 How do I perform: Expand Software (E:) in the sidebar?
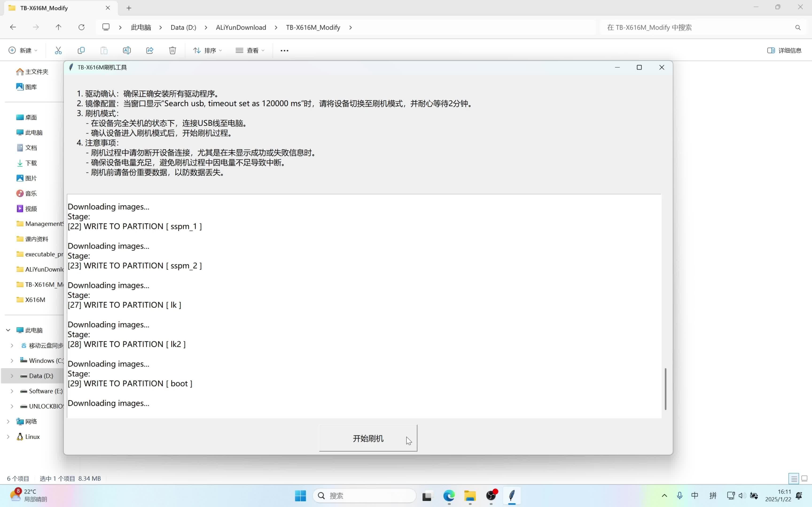point(12,391)
